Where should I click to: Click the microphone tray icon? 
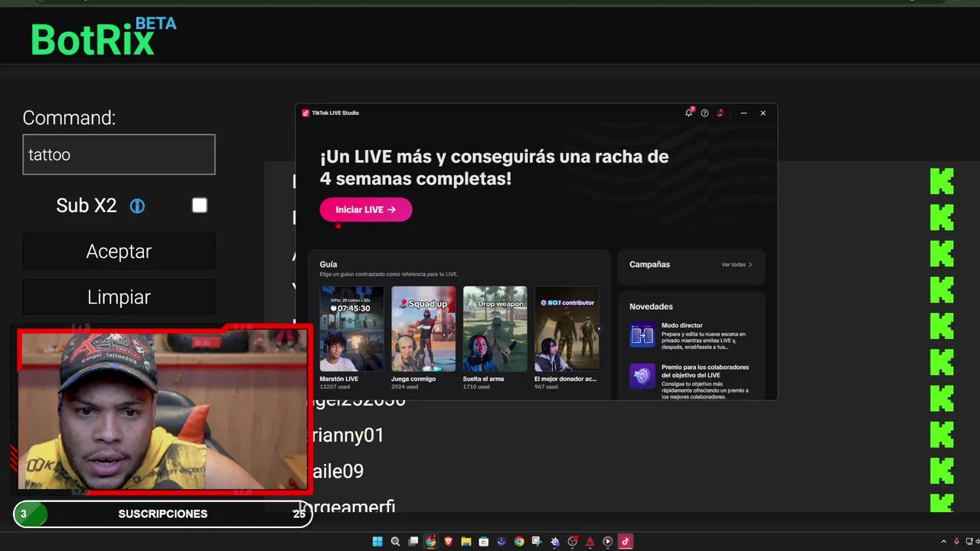pyautogui.click(x=956, y=541)
